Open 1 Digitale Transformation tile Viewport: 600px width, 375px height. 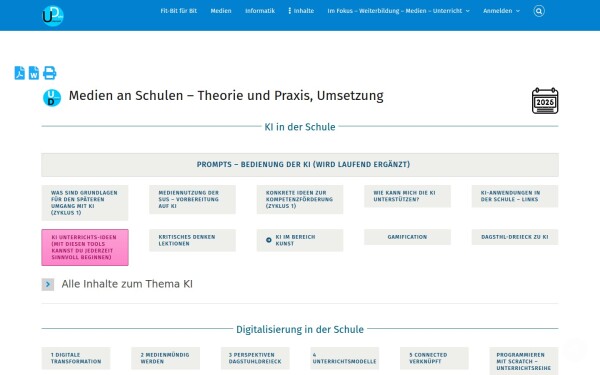(76, 358)
